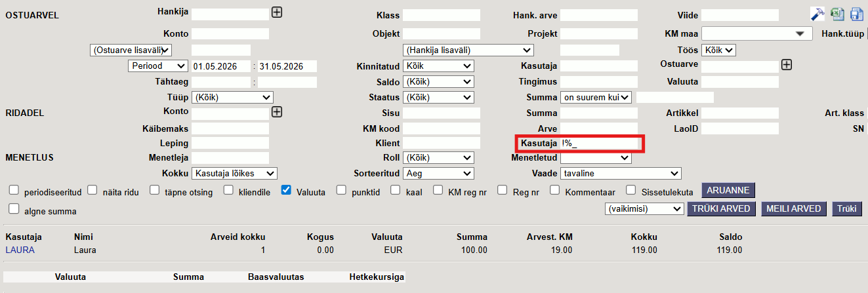Open the Vaade 'tavaline' dropdown

[x=621, y=173]
